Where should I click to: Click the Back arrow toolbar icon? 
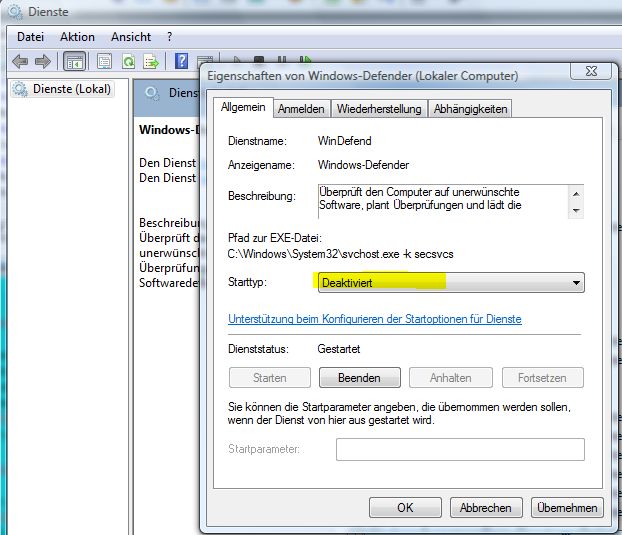coord(20,61)
